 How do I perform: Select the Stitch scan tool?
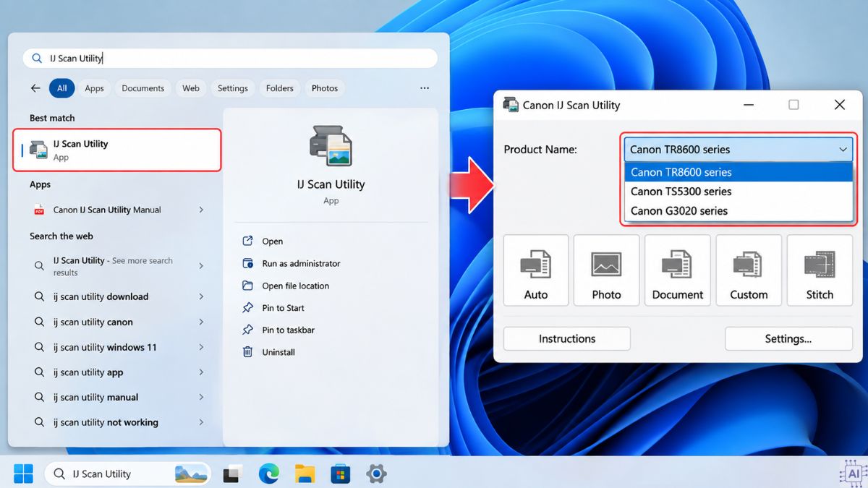coord(820,270)
